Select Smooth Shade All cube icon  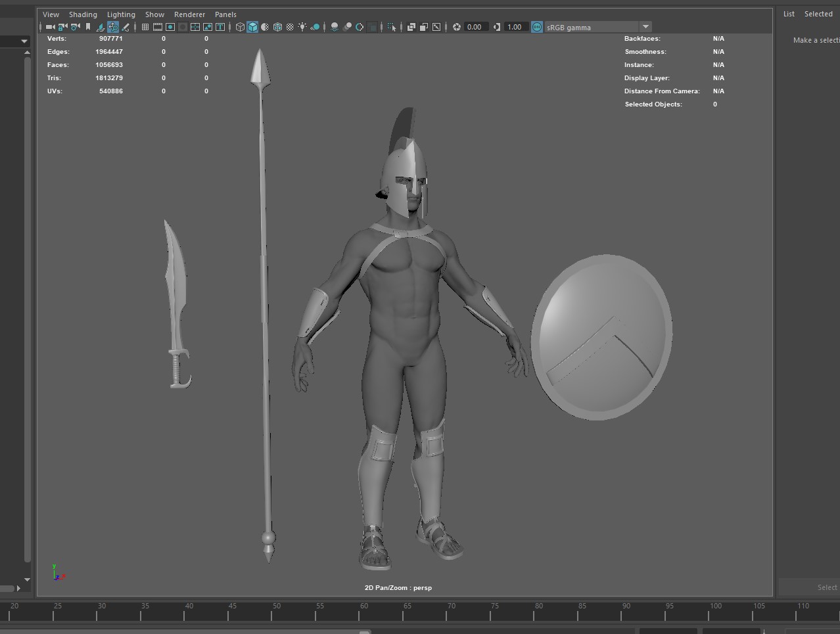(x=252, y=27)
